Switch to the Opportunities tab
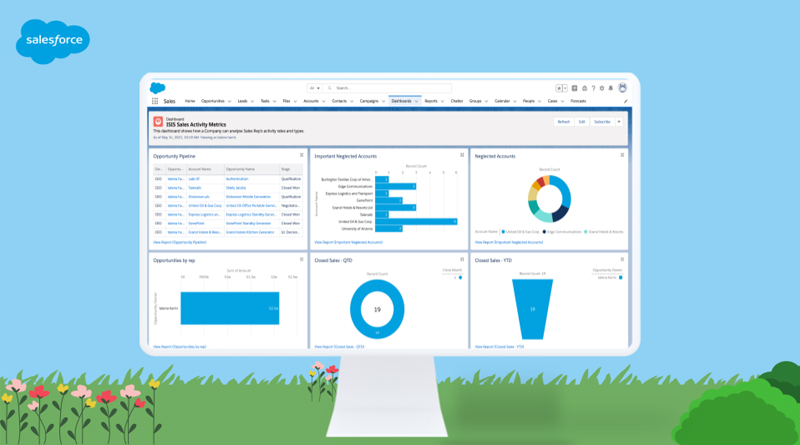 [x=213, y=101]
